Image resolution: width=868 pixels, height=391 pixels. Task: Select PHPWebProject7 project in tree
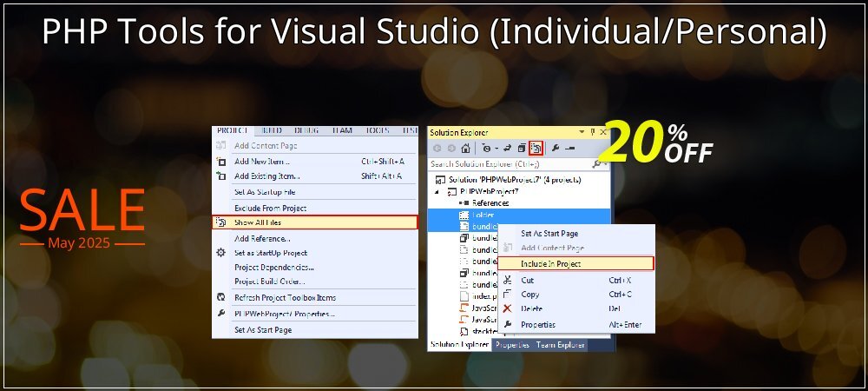[x=485, y=191]
